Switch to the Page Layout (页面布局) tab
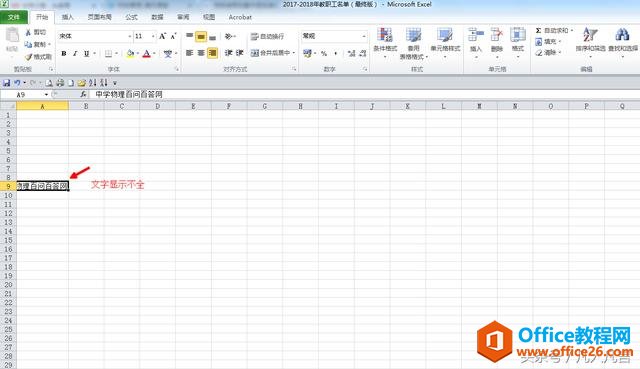640x369 pixels. [x=99, y=17]
